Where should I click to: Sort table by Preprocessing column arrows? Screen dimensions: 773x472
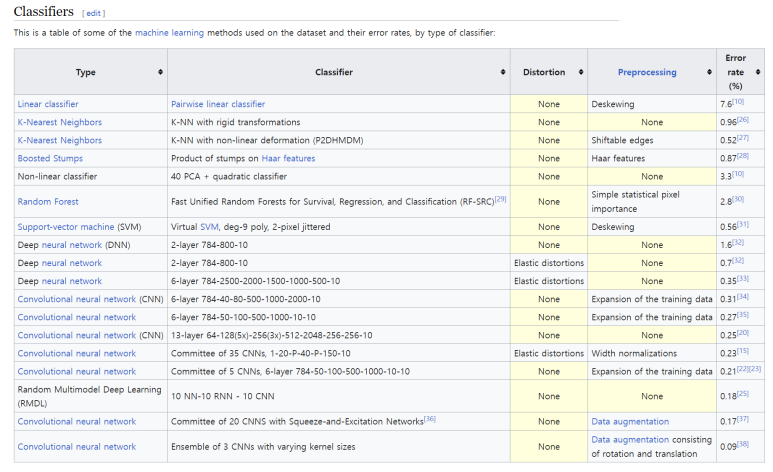point(709,72)
